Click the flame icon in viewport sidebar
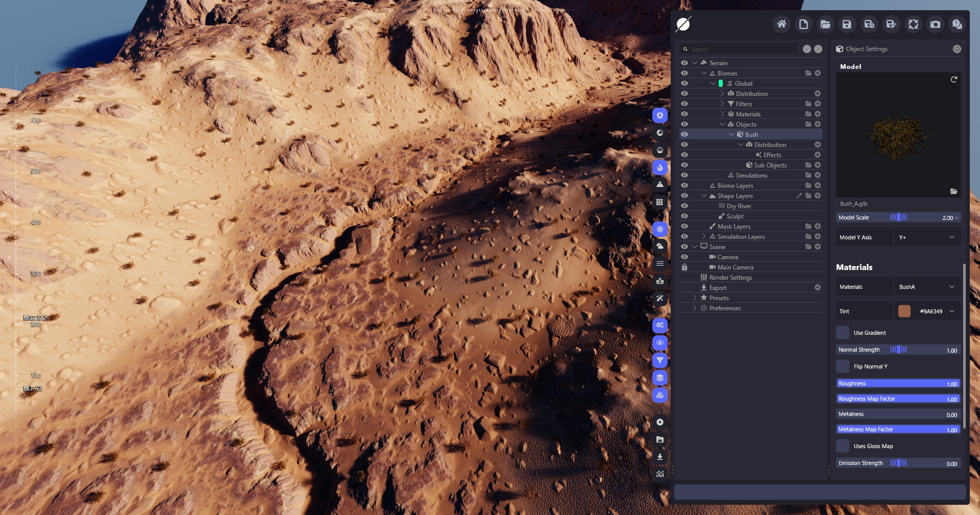The width and height of the screenshot is (980, 515). pyautogui.click(x=660, y=167)
